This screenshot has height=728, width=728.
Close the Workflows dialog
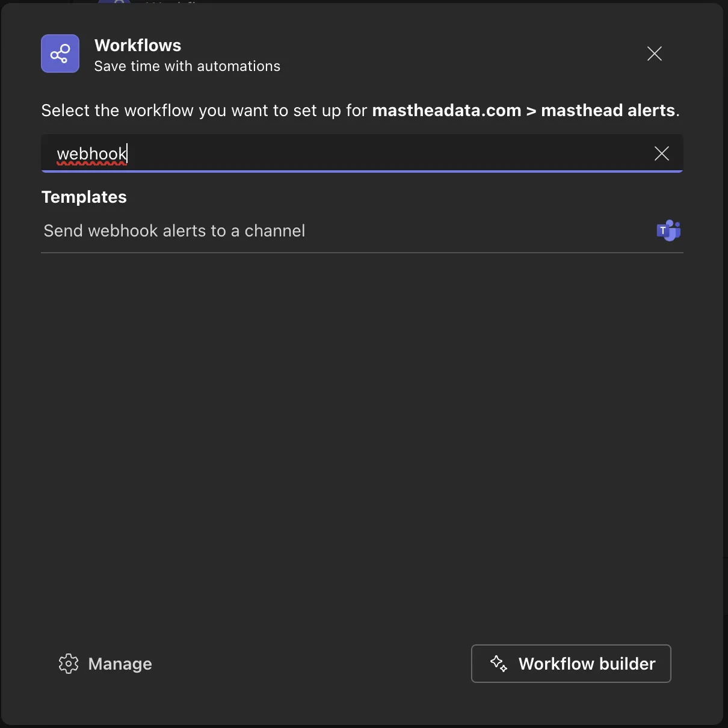pyautogui.click(x=655, y=54)
